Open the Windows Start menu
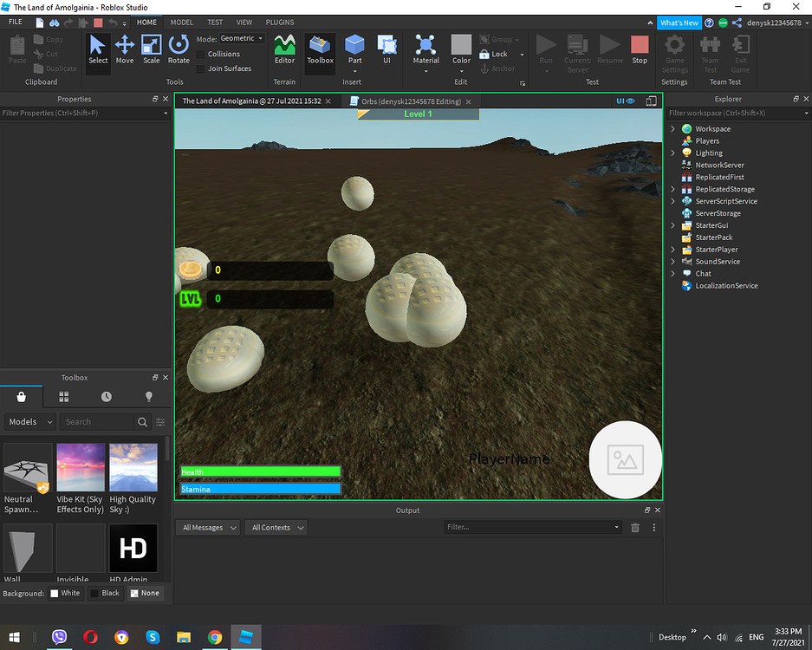Screen dimensions: 812x650 (15, 637)
